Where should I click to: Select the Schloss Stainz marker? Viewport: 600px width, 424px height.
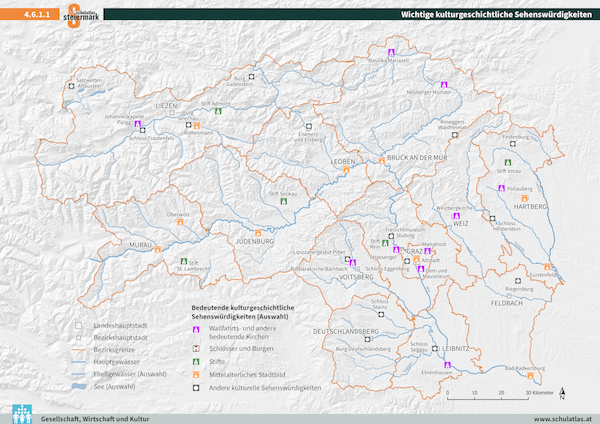point(381,315)
